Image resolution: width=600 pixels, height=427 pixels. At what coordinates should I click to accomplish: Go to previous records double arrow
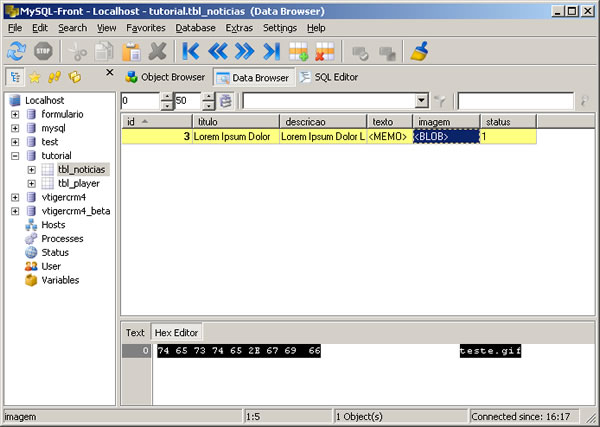click(x=218, y=51)
